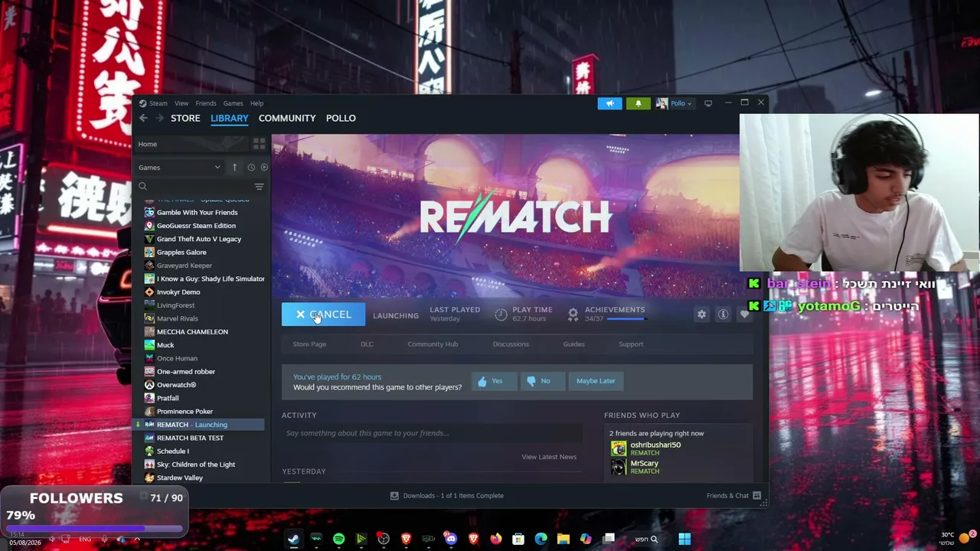This screenshot has height=551, width=980.
Task: Select Marvel Rivals in the library list
Action: tap(177, 318)
